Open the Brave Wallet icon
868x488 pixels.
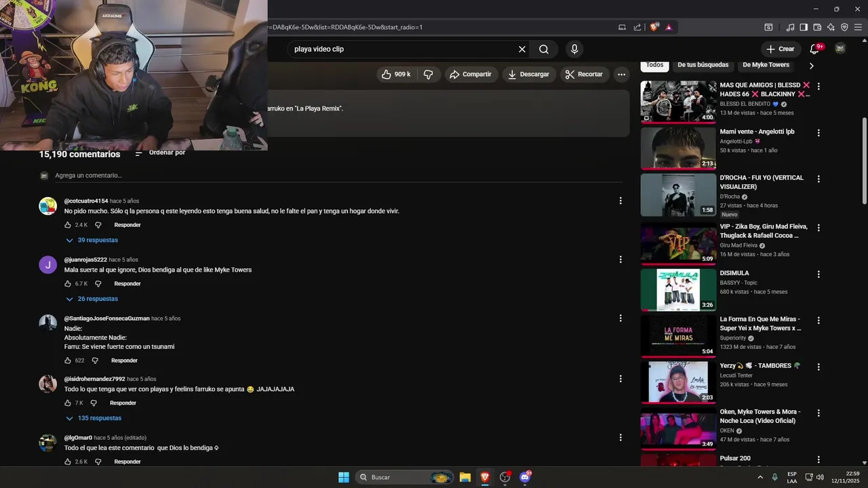click(817, 27)
